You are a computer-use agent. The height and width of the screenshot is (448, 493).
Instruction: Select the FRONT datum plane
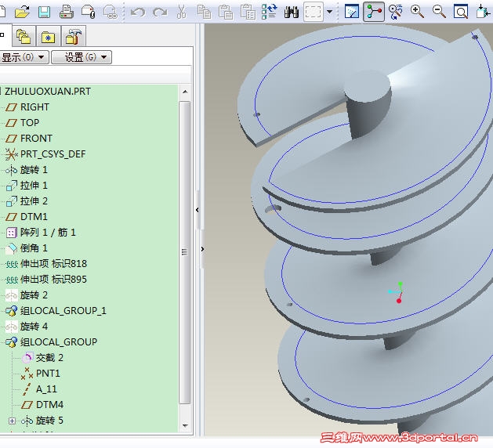point(36,138)
